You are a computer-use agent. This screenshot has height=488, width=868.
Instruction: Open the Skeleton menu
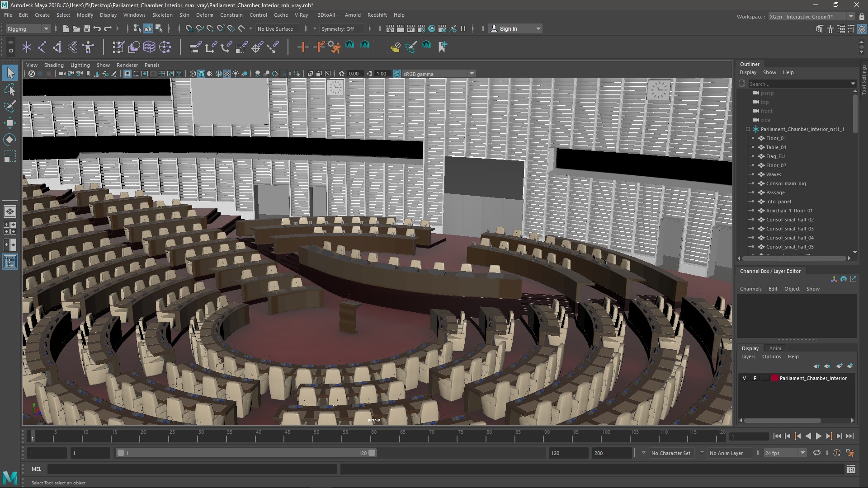click(x=162, y=15)
